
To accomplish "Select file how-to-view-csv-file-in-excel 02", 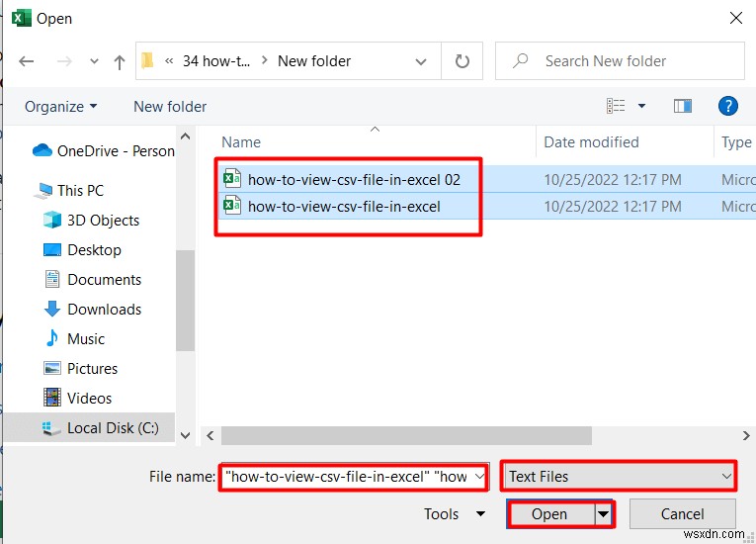I will point(354,180).
